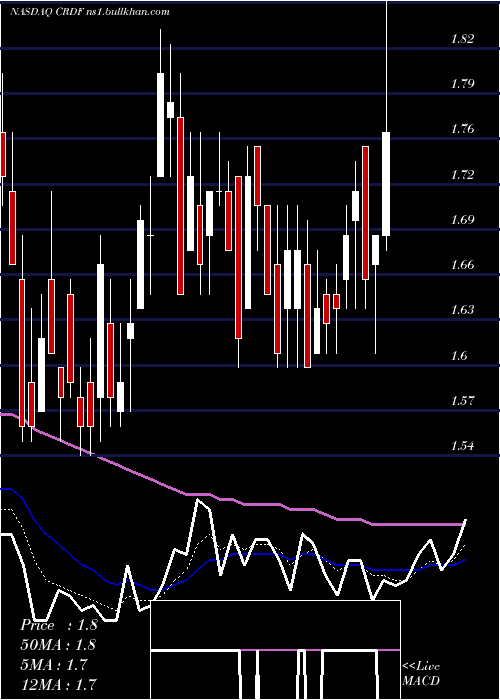Click the 1.54 price axis label
The width and height of the screenshot is (500, 700).
[x=462, y=446]
